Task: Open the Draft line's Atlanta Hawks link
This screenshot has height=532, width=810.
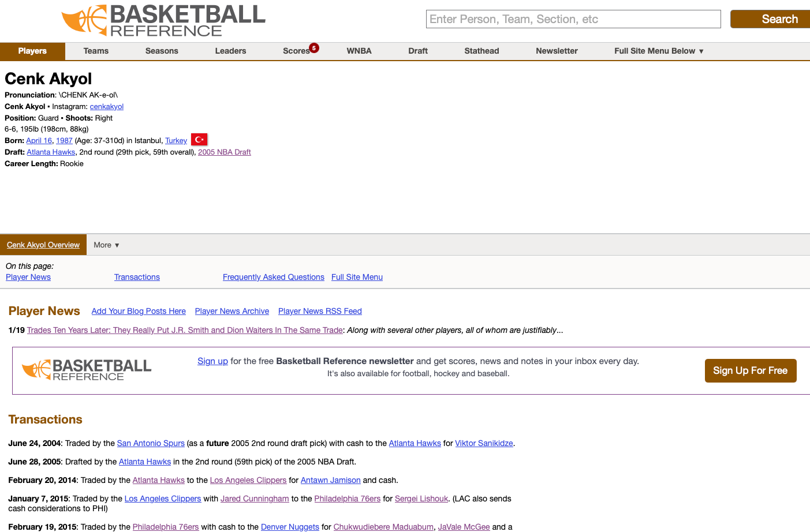Action: click(51, 152)
